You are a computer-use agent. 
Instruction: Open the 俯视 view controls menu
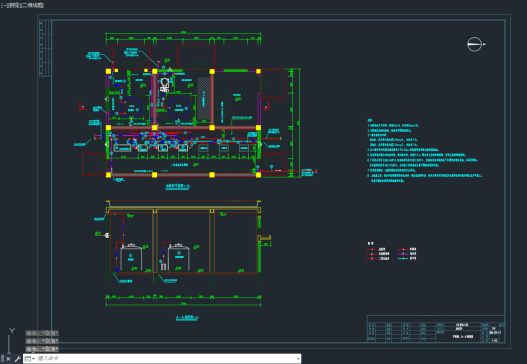pos(13,5)
